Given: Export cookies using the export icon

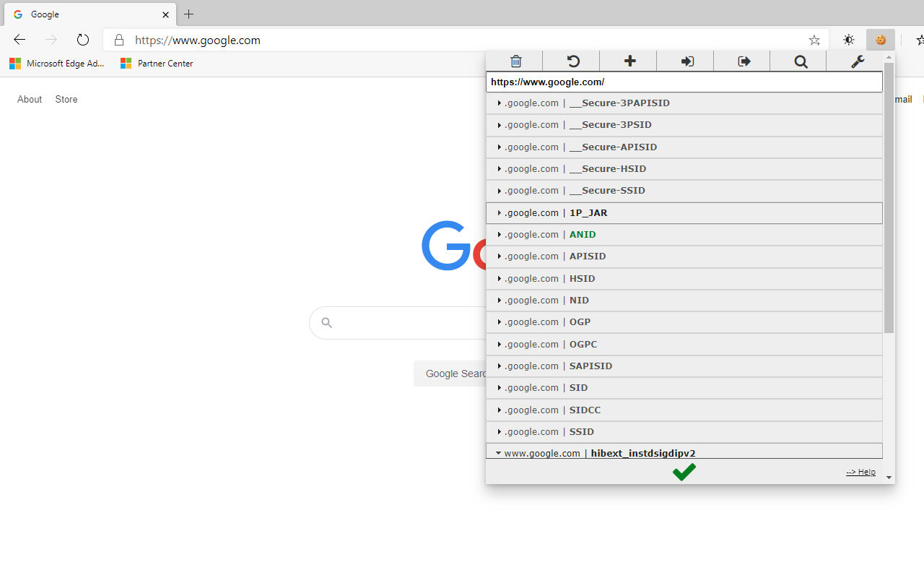Looking at the screenshot, I should point(744,61).
